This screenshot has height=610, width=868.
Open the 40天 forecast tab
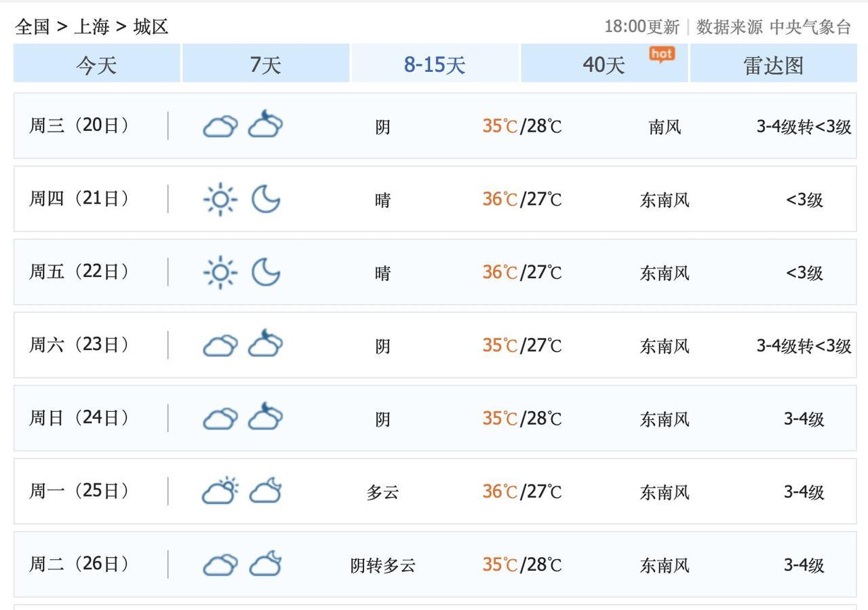point(604,65)
